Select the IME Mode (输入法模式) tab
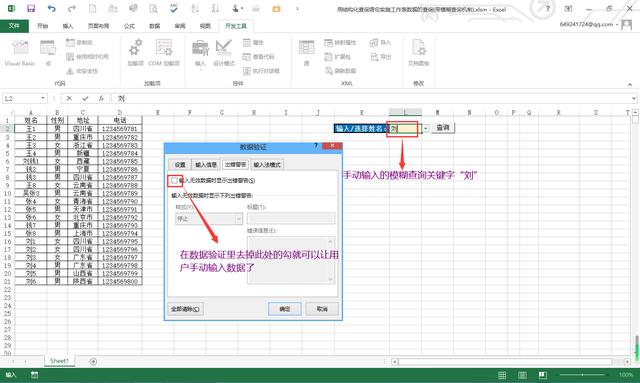Image resolution: width=640 pixels, height=383 pixels. (x=267, y=165)
